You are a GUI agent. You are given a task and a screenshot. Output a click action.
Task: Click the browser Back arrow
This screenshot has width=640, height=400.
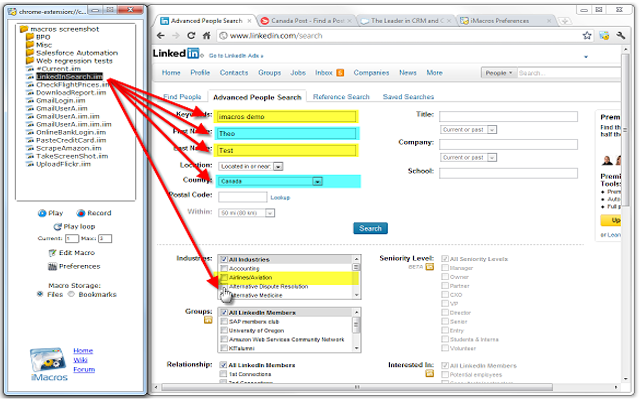tap(161, 36)
